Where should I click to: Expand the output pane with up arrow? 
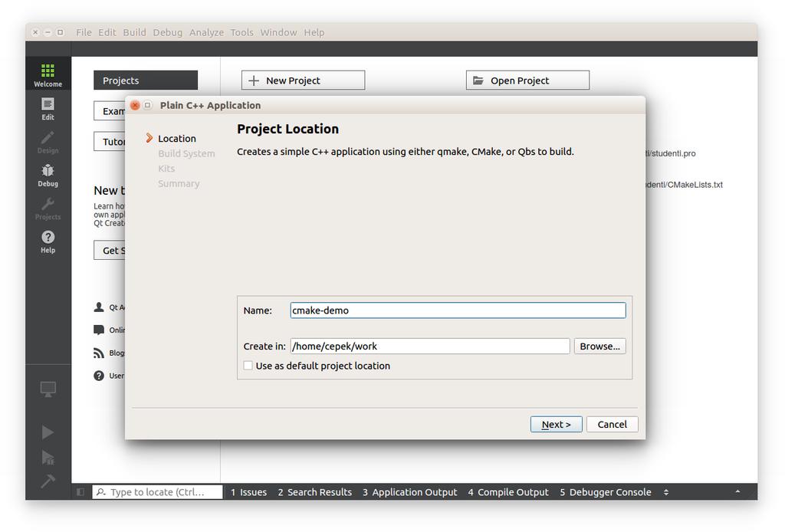pyautogui.click(x=737, y=491)
